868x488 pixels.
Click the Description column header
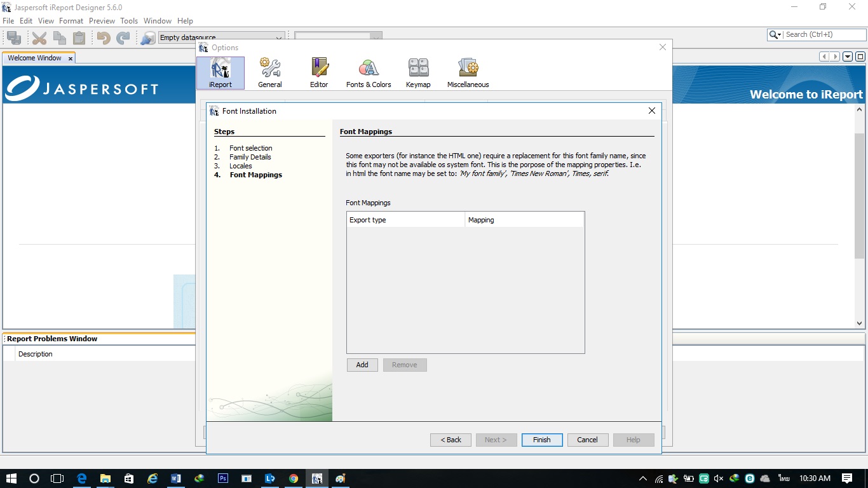105,354
